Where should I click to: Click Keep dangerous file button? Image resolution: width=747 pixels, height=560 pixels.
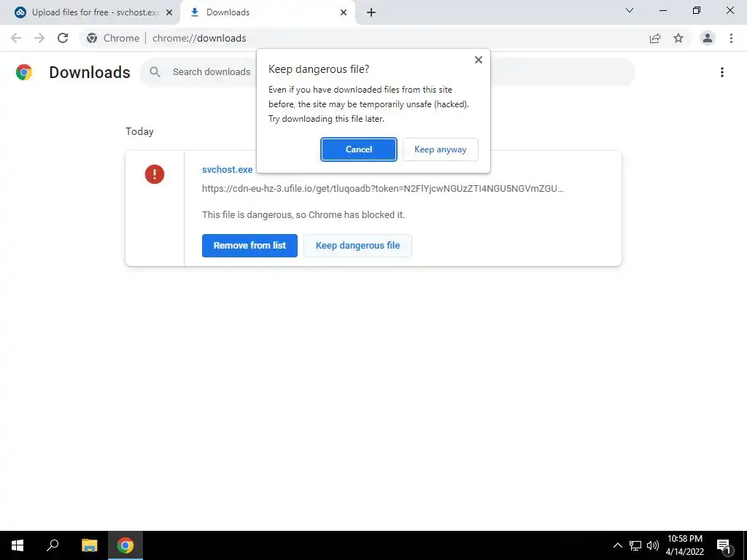[357, 246]
